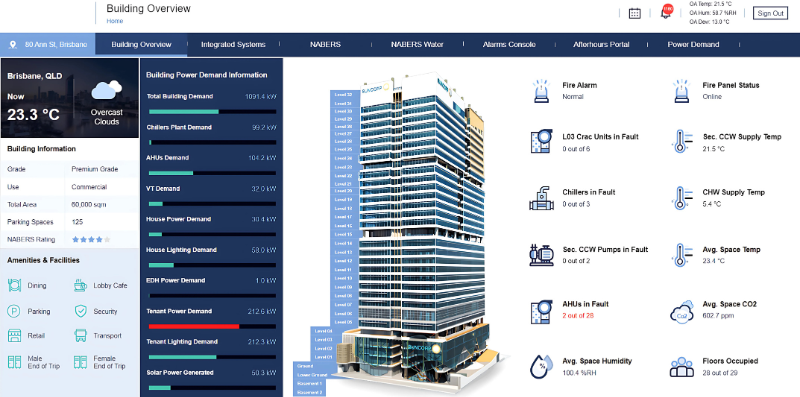Click the Lobby Cafe cup icon
This screenshot has width=800, height=397.
pos(80,285)
